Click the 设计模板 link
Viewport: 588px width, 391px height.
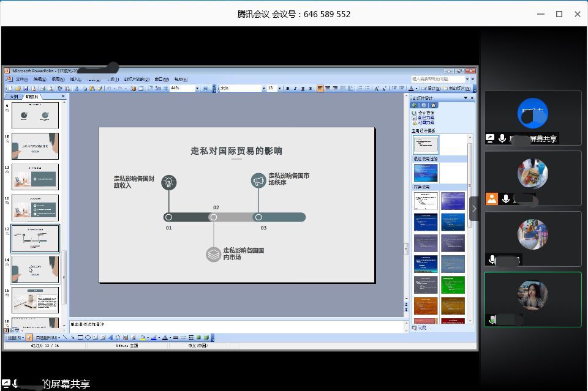click(x=426, y=113)
